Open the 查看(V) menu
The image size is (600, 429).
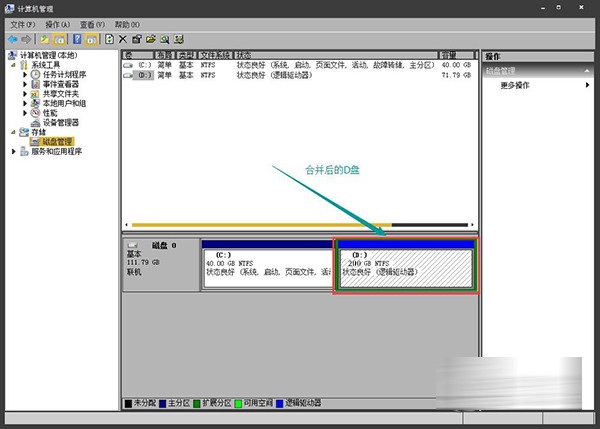click(x=92, y=25)
